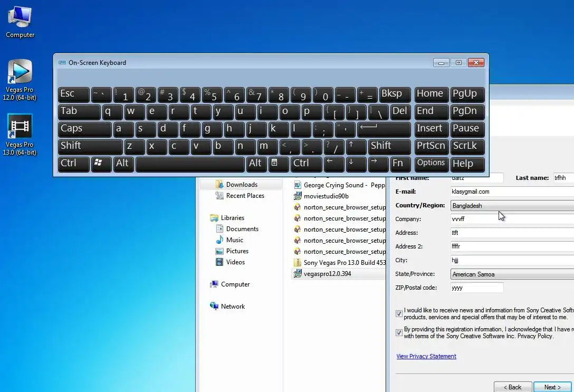The image size is (574, 392).
Task: Click in the Address 2 field
Action: point(512,246)
